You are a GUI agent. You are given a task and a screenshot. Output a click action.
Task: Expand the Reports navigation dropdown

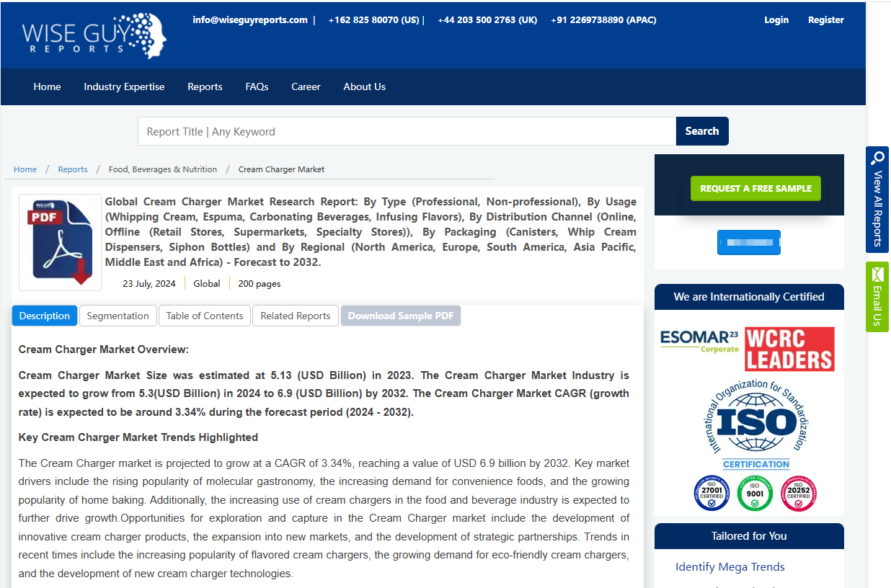click(204, 86)
